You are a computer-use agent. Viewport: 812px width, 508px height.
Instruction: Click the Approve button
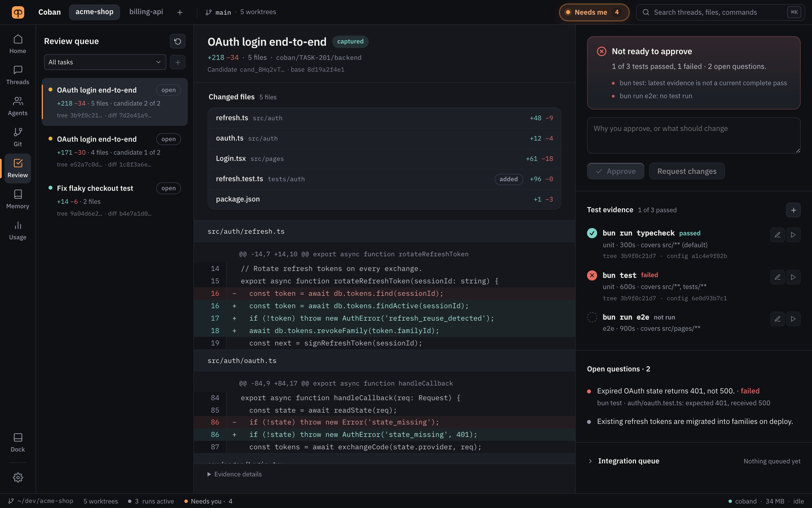[x=615, y=171]
